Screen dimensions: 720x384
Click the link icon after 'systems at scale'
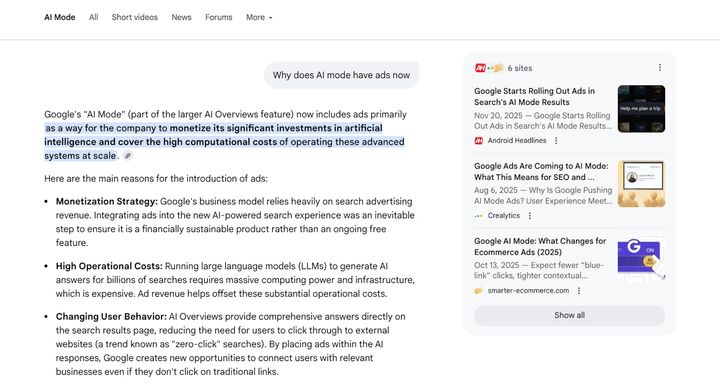128,156
